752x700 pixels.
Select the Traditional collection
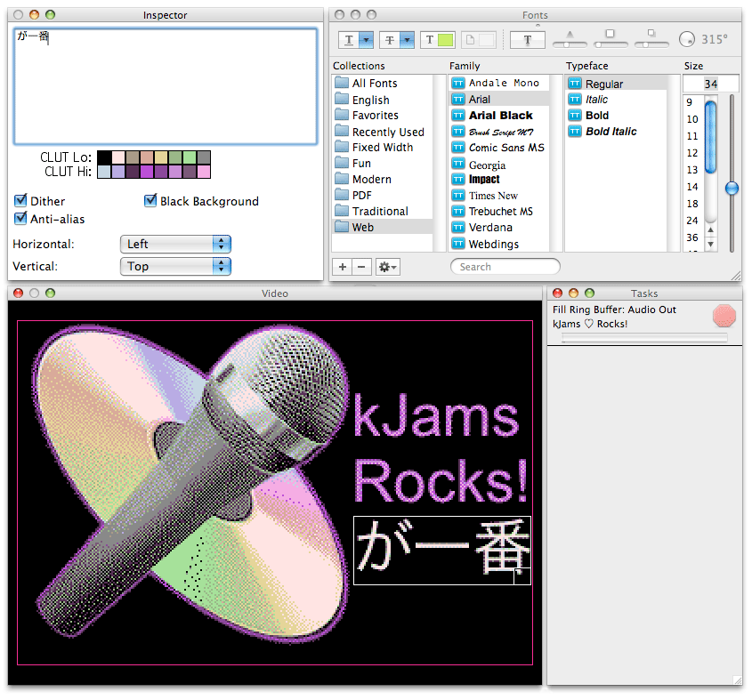(383, 211)
